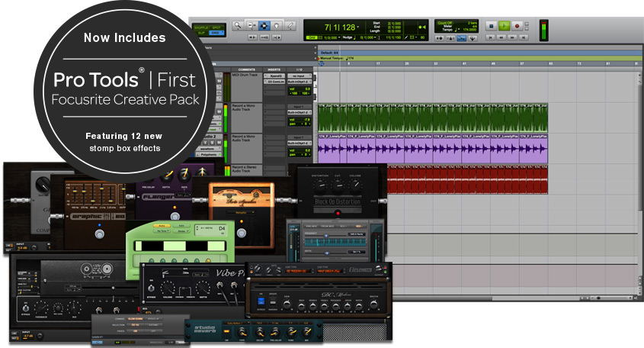Screen dimensions: 644x348
Task: Select the Pencil tool
Action: [x=290, y=25]
